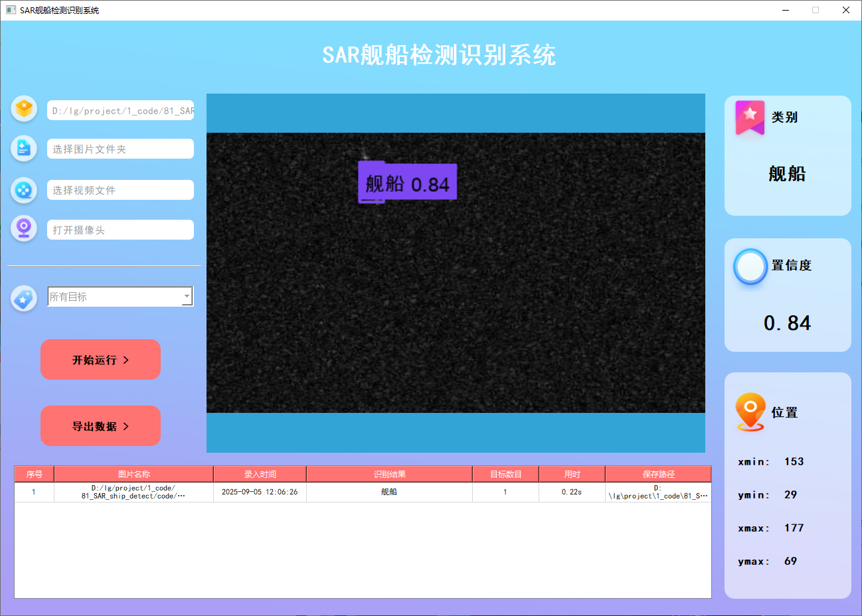Click the 录入时间 column header
This screenshot has height=616, width=862.
[x=260, y=474]
